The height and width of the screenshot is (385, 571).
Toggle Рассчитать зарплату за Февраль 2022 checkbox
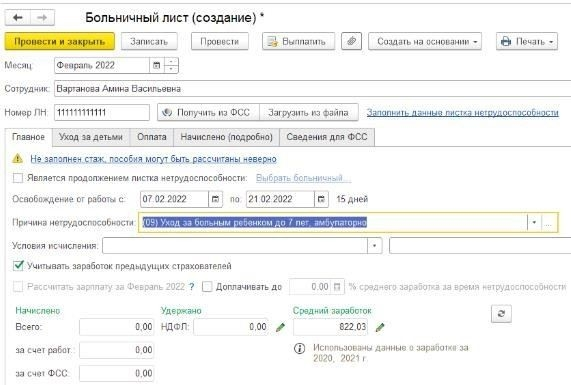point(17,287)
